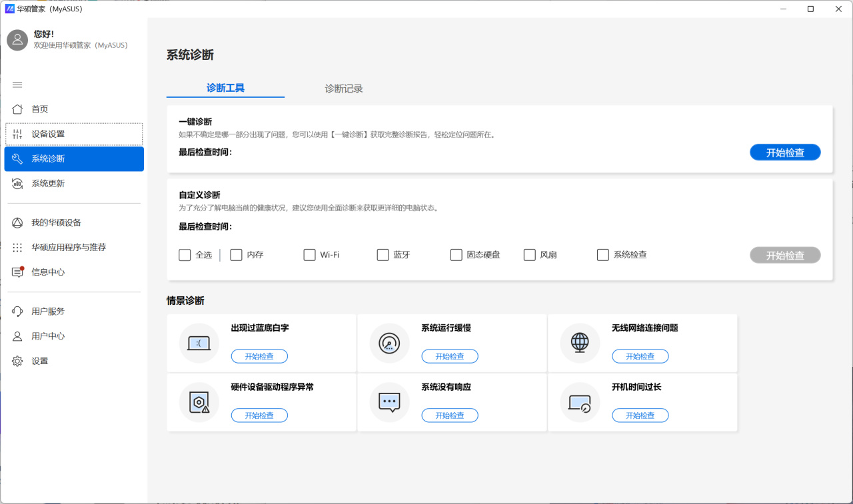The image size is (853, 504).
Task: Click the message icon beside 信息中心
Action: [17, 272]
